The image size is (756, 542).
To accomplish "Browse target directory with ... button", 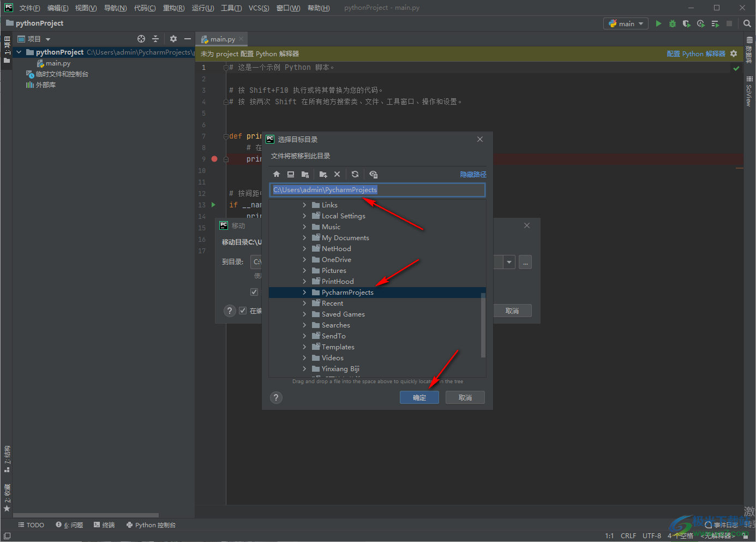I will [525, 262].
